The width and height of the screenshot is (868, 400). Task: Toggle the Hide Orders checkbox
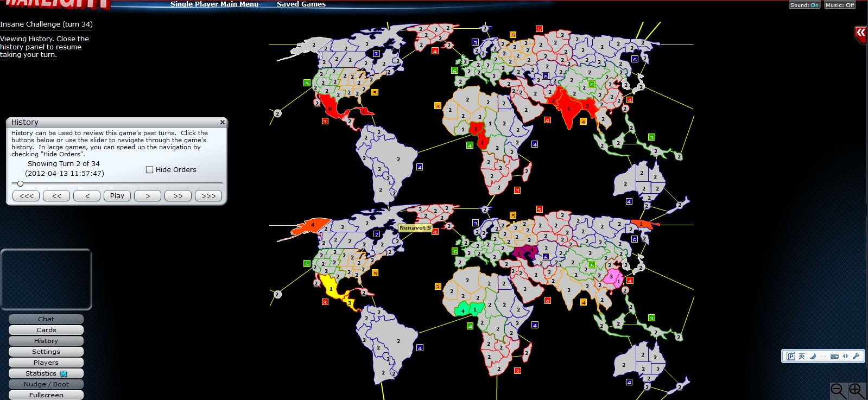(x=150, y=170)
